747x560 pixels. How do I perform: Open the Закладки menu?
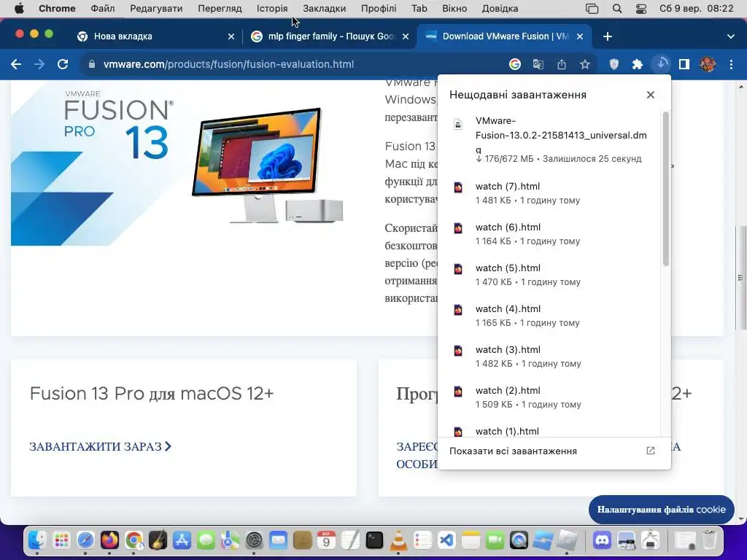point(325,9)
